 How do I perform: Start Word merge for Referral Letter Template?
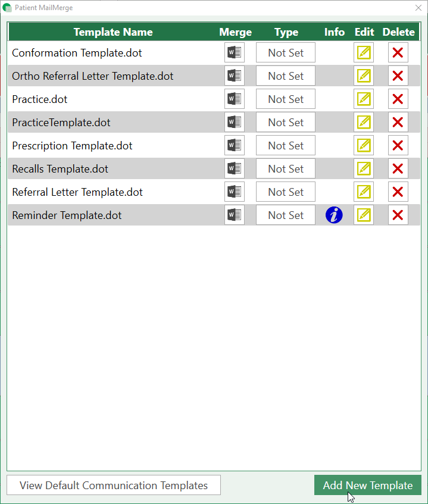point(235,192)
